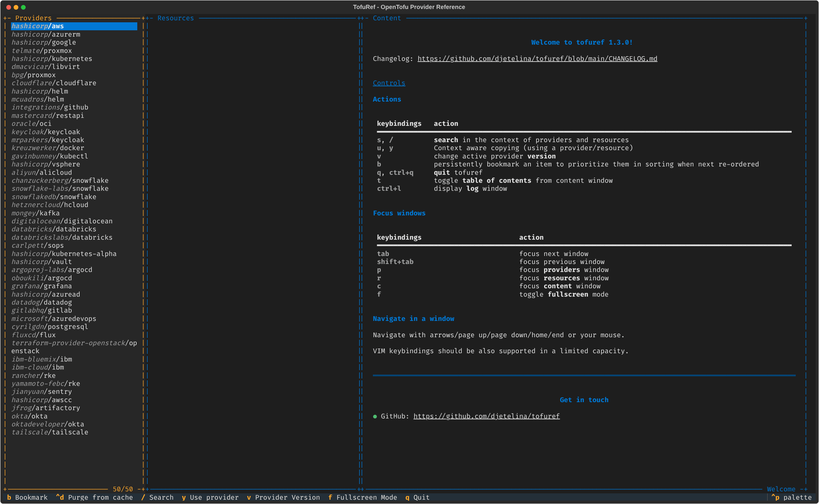Click the Controls link in the content
819x504 pixels.
[x=389, y=83]
